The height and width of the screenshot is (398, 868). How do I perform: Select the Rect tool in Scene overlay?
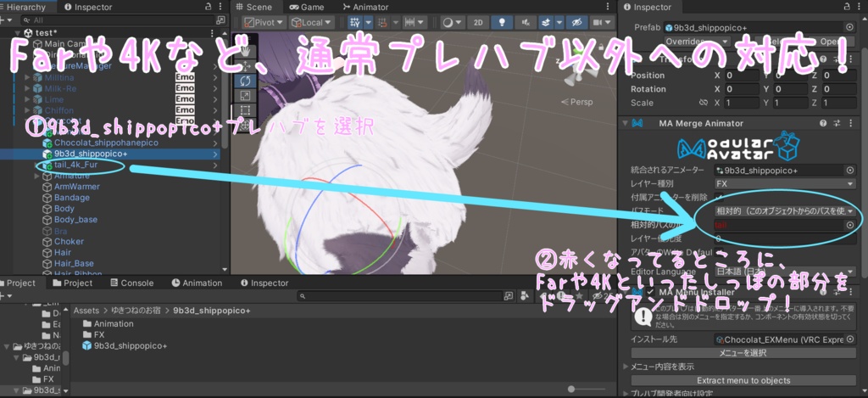[245, 110]
